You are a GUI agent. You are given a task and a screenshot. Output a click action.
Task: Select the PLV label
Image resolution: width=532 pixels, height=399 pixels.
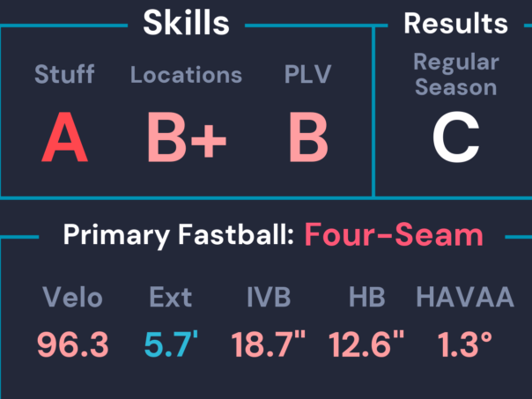click(x=307, y=75)
